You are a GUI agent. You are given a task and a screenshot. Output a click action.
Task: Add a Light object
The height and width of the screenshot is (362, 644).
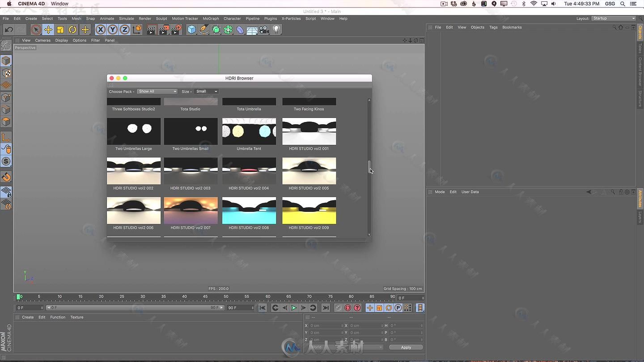pyautogui.click(x=276, y=29)
